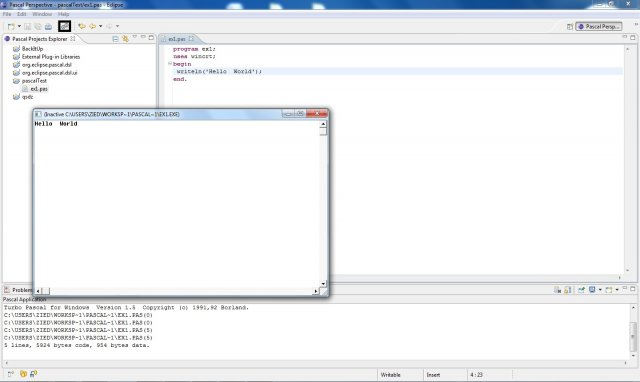Maximize the console panel
This screenshot has width=640, height=382.
tap(633, 289)
